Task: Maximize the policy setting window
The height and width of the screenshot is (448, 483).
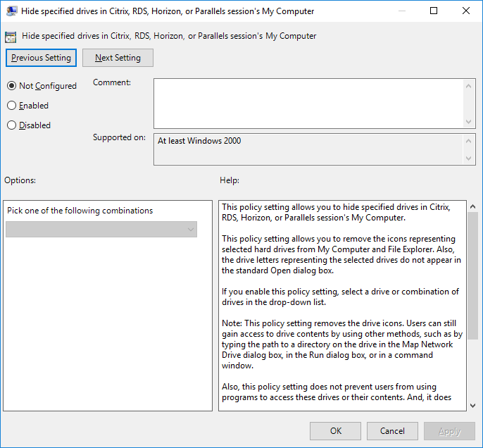Action: click(434, 11)
